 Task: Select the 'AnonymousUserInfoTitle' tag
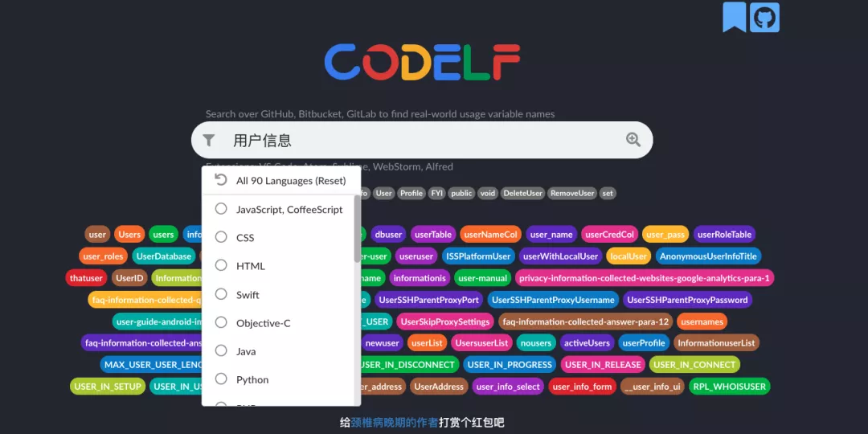pyautogui.click(x=708, y=256)
